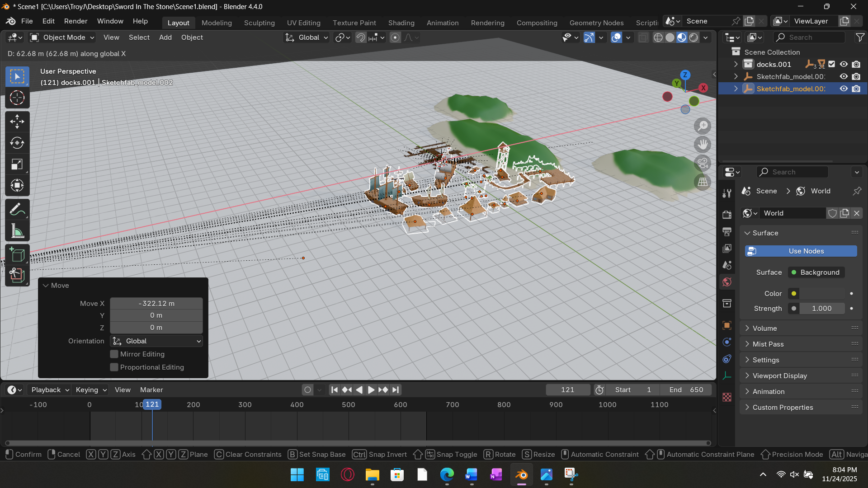Image resolution: width=868 pixels, height=488 pixels.
Task: Toggle X-ray mode
Action: (643, 38)
